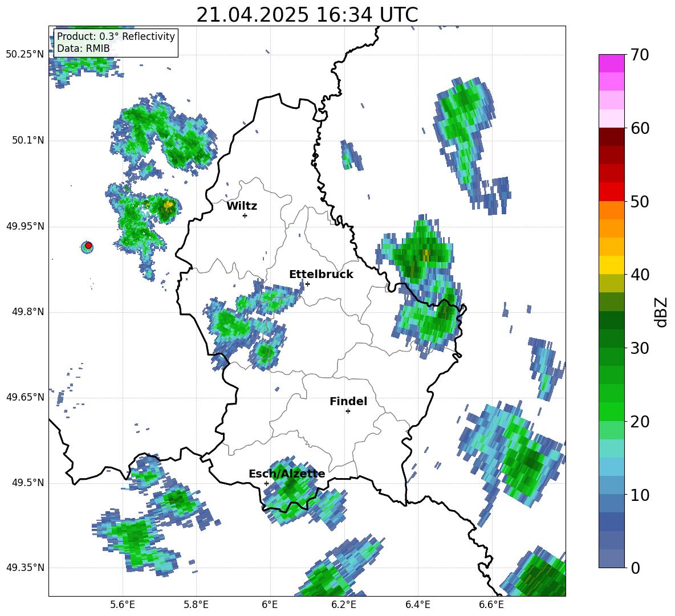Click the Esch/Alzette city label
Screen dimensions: 675x616
coord(287,474)
